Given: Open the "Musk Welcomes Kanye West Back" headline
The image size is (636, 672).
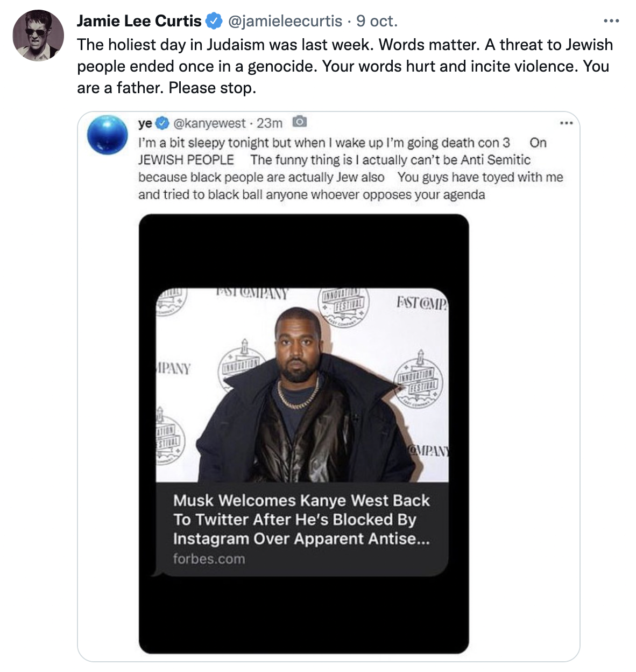Looking at the screenshot, I should tap(301, 519).
